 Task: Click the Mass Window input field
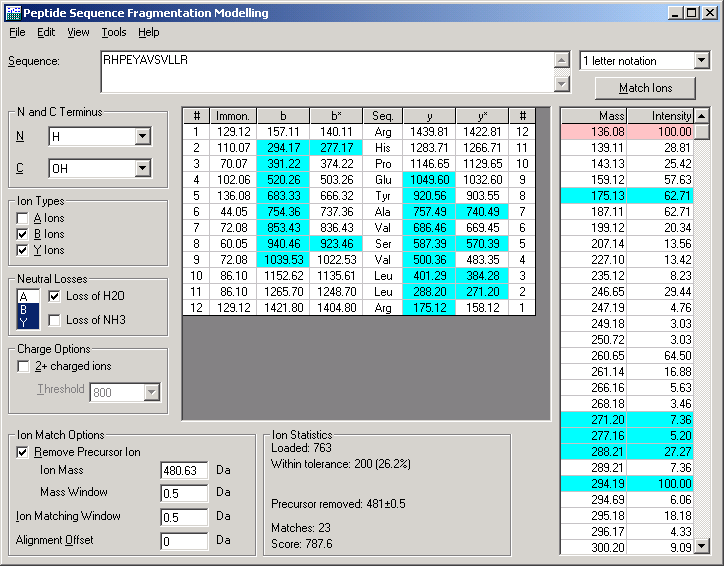pyautogui.click(x=184, y=494)
